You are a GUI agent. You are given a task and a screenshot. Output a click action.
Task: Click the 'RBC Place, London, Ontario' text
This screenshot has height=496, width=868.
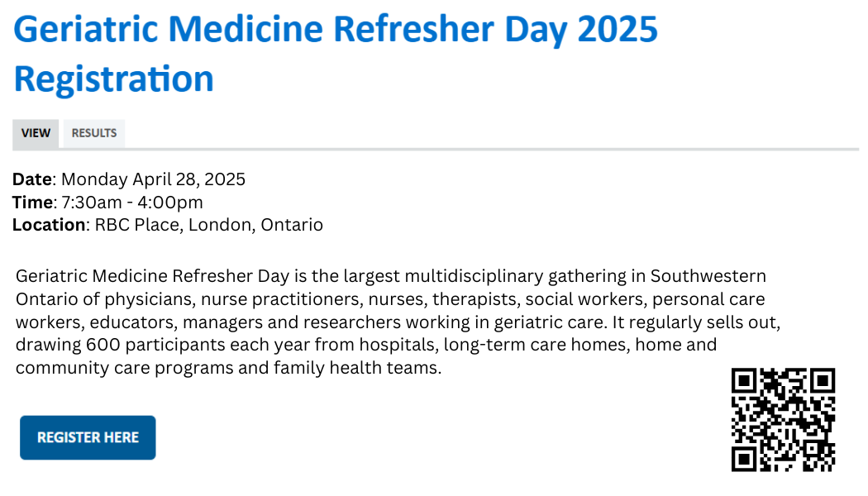tap(208, 224)
